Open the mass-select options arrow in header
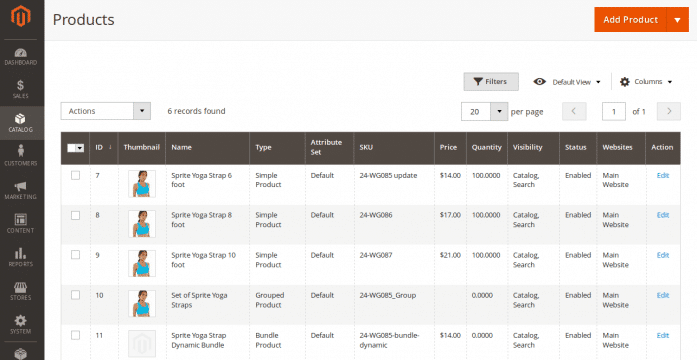The width and height of the screenshot is (697, 360). [x=80, y=148]
